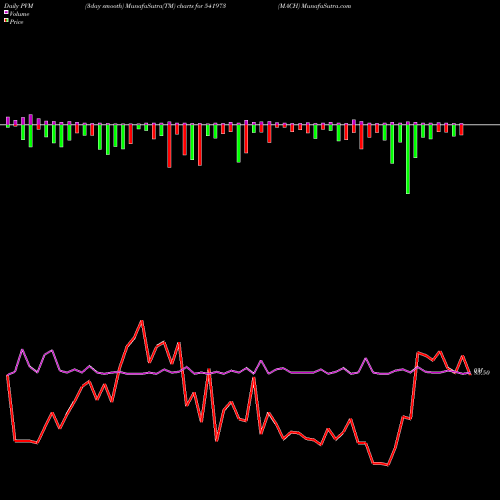Select the Volume legend label

19,14
